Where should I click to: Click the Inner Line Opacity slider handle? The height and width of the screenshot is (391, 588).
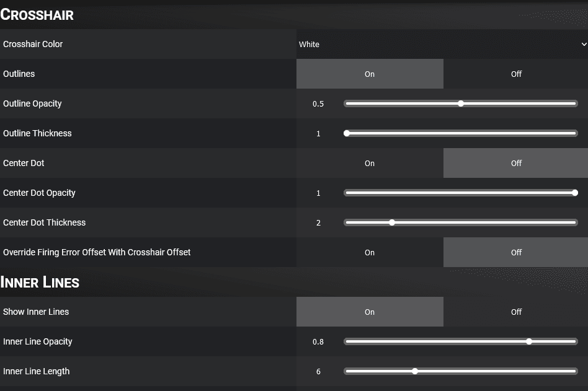(x=528, y=341)
